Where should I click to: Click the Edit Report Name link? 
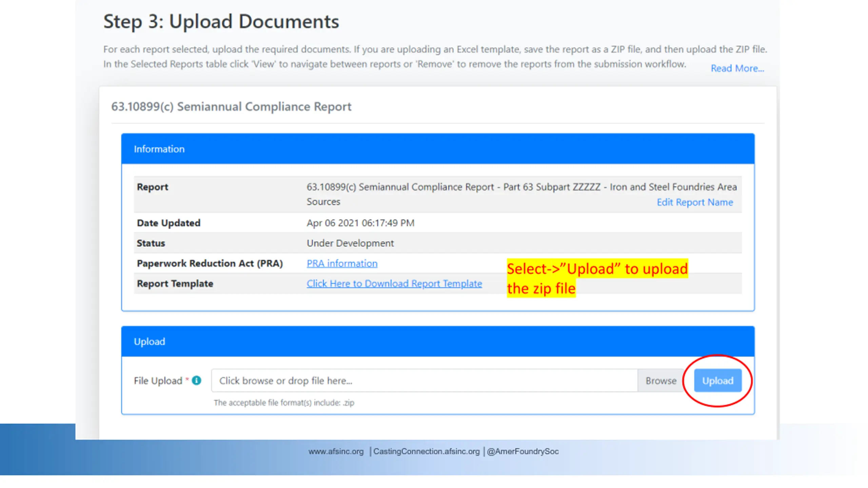coord(695,202)
